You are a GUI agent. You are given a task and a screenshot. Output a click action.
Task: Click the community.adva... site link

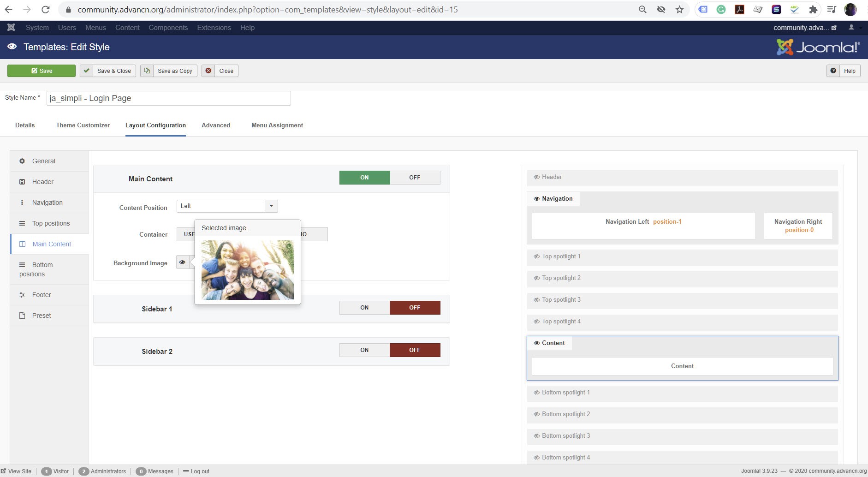click(805, 28)
